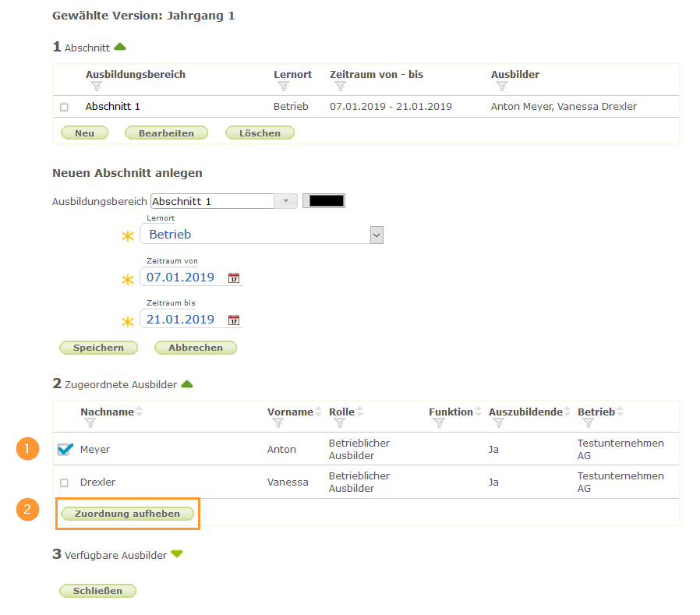
Task: Click the black color swatch next to Ausbildungsbereich
Action: coord(323,200)
